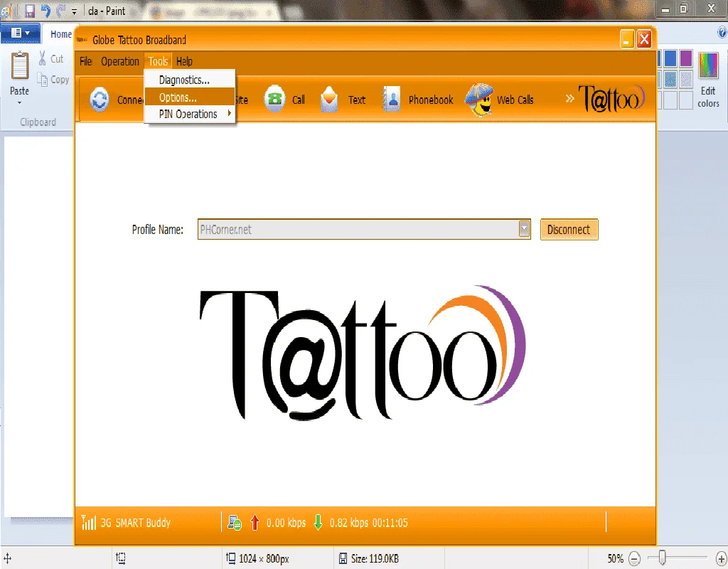Click Paint's Paste clipboard icon
This screenshot has height=569, width=728.
19,65
